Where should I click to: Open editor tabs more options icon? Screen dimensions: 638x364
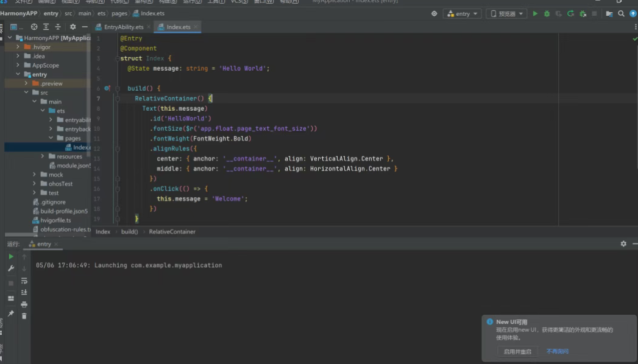click(635, 27)
